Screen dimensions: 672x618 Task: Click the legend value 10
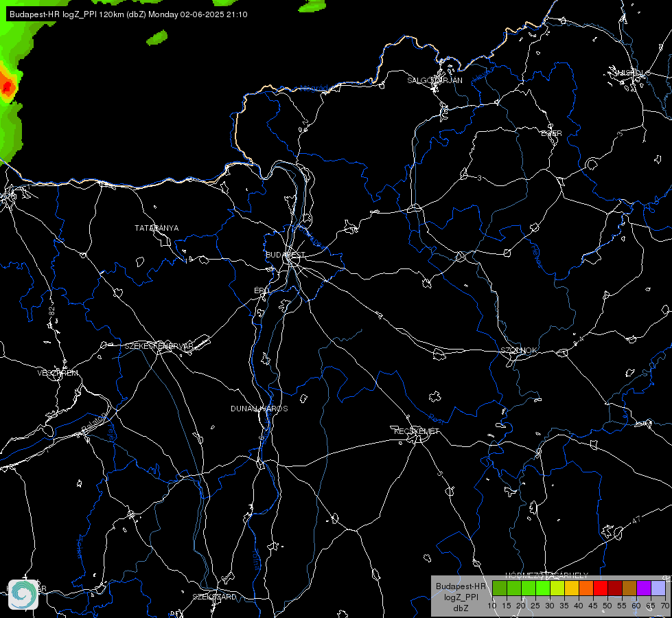[491, 606]
